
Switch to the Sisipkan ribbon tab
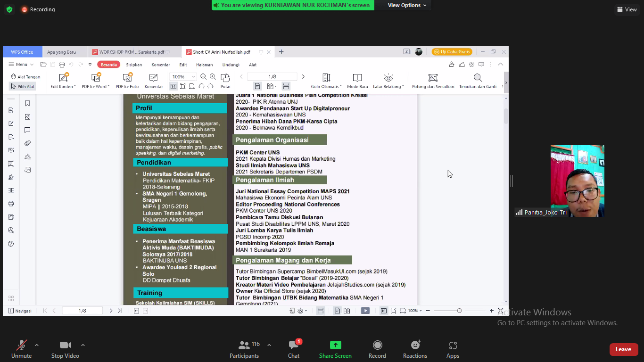[134, 65]
